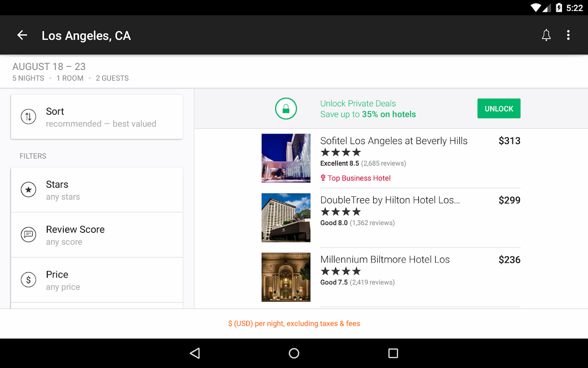
Task: Tap DoubleTree four-star rating
Action: point(341,212)
